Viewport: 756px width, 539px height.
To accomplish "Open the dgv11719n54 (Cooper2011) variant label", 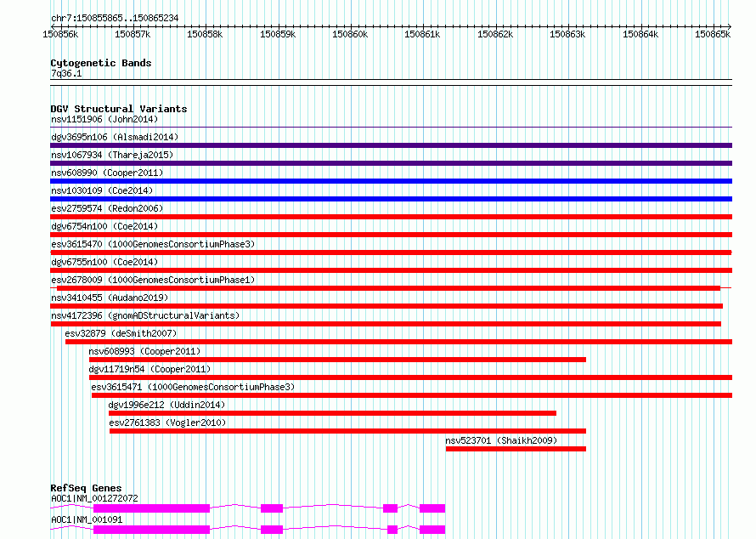I will click(x=150, y=369).
